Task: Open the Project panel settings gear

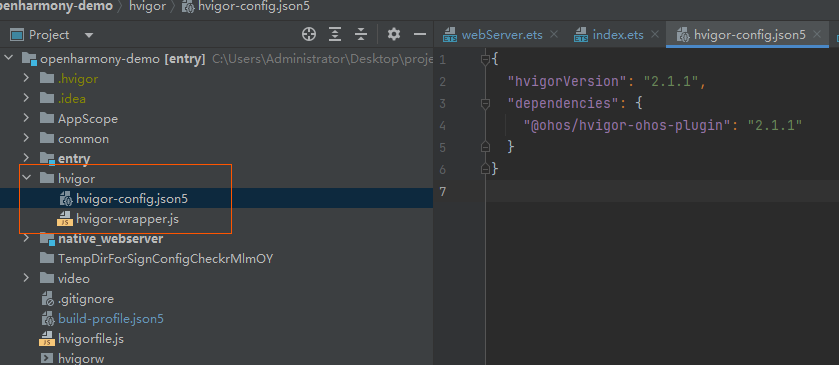Action: coord(394,35)
